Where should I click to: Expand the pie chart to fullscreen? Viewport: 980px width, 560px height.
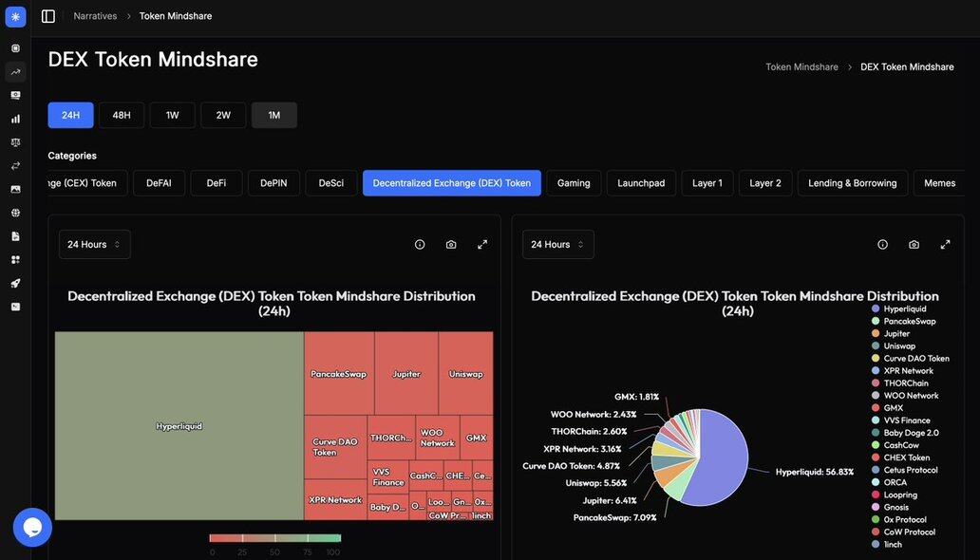point(946,244)
